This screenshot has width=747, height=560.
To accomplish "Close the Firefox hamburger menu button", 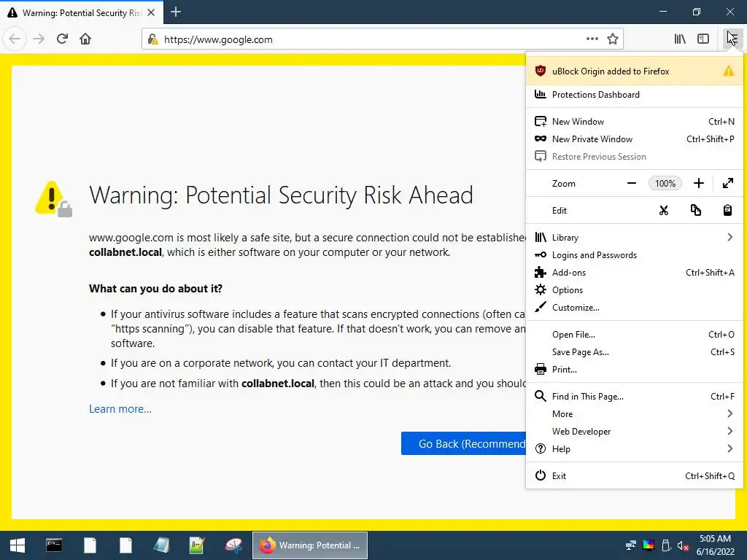I will [732, 39].
